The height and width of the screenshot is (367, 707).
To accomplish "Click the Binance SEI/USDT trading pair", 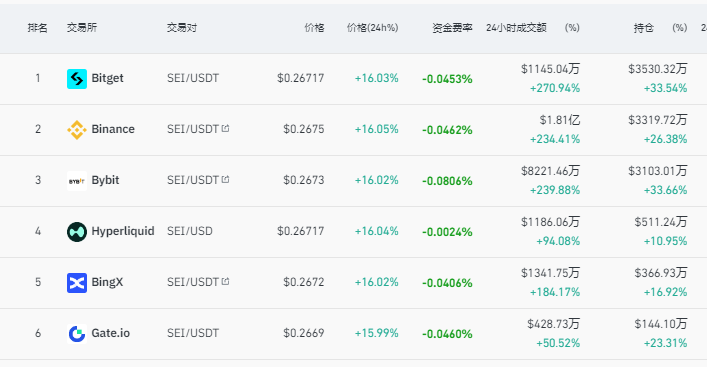I will pos(193,129).
